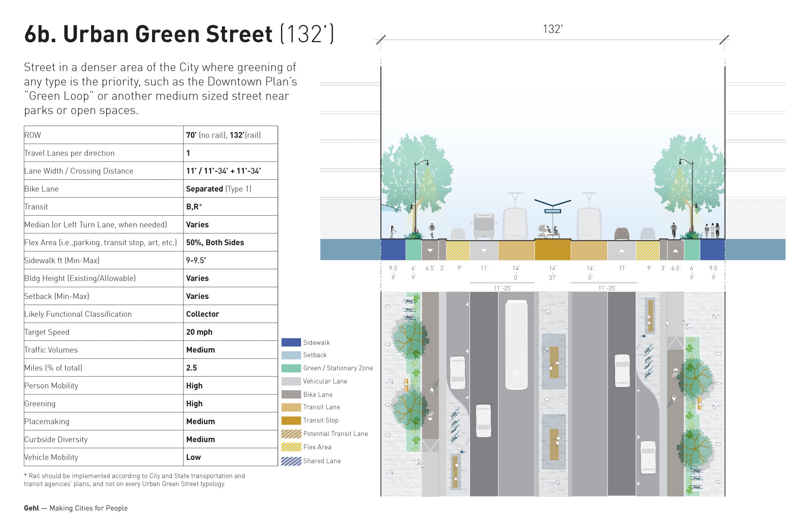Viewport: 812px width, 525px height.
Task: Click the group of pedestrians on right sidewalk
Action: point(712,230)
